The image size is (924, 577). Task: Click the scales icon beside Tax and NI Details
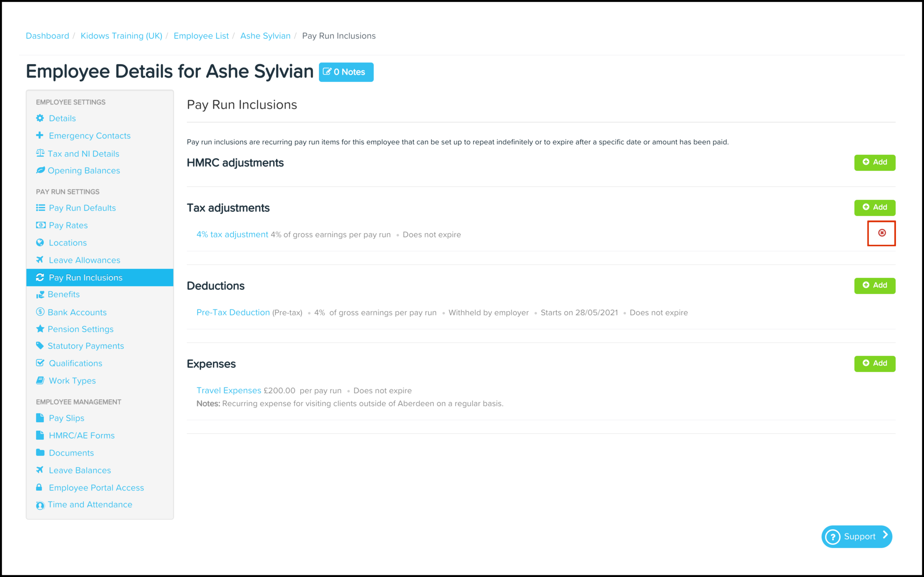(40, 153)
